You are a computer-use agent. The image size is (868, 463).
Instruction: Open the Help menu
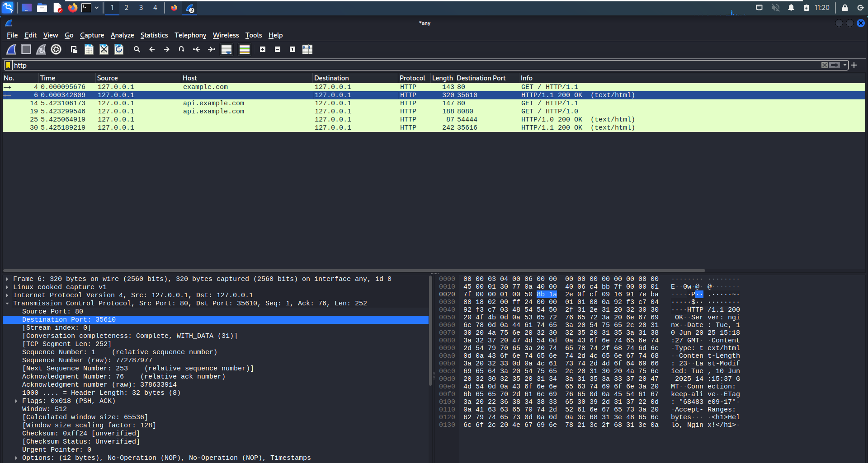coord(275,35)
